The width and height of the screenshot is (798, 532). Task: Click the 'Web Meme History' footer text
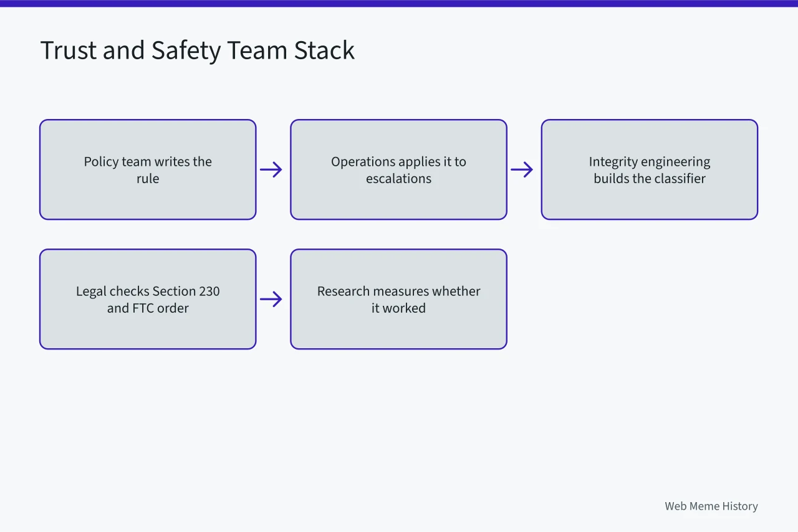(x=711, y=506)
